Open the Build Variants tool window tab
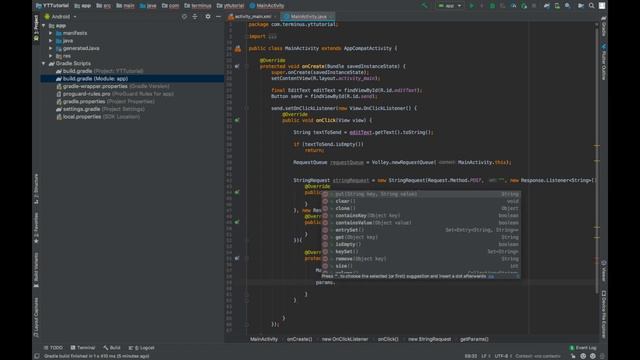This screenshot has width=640, height=360. (36, 270)
